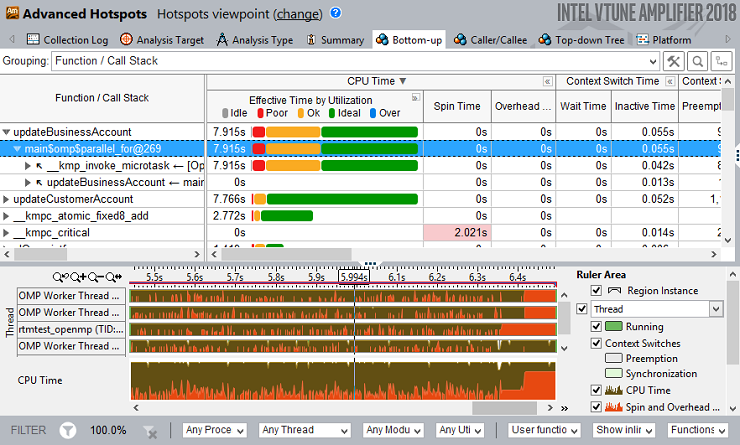The height and width of the screenshot is (445, 740).
Task: Collapse the updateBusinessAccount row
Action: point(7,131)
